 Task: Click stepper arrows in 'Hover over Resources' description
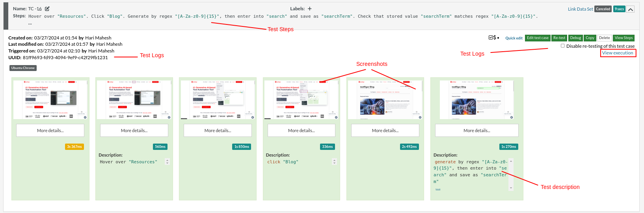(x=167, y=162)
